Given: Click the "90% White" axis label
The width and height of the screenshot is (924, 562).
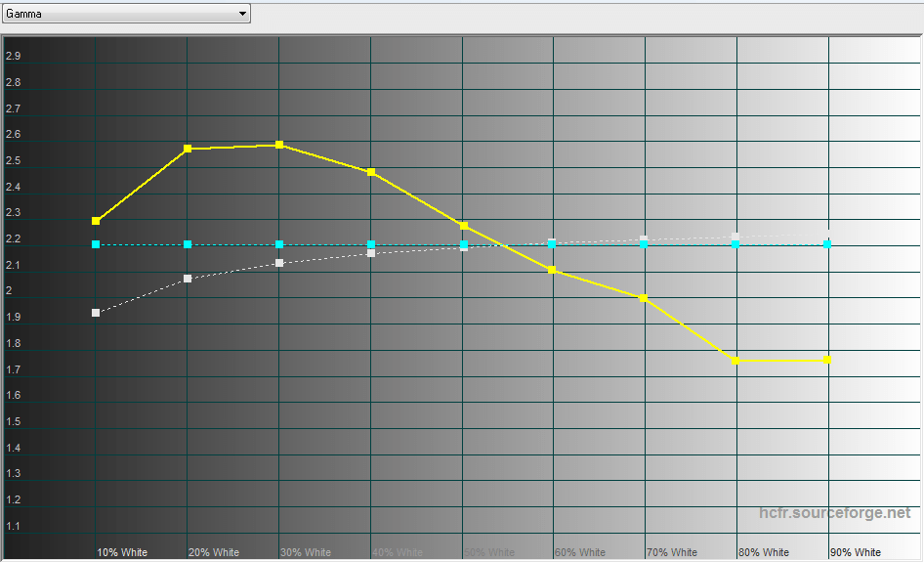Looking at the screenshot, I should 856,552.
